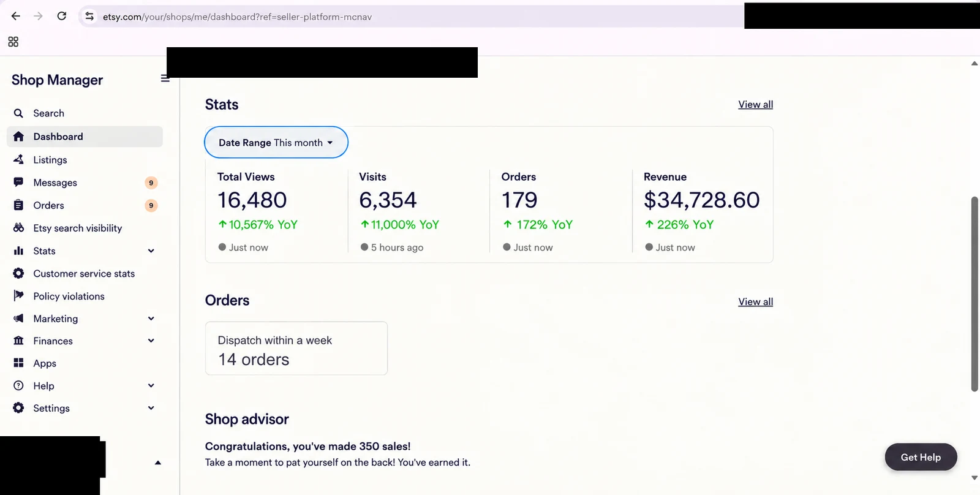This screenshot has width=980, height=495.
Task: Click the Messages speech bubble icon
Action: click(x=18, y=183)
